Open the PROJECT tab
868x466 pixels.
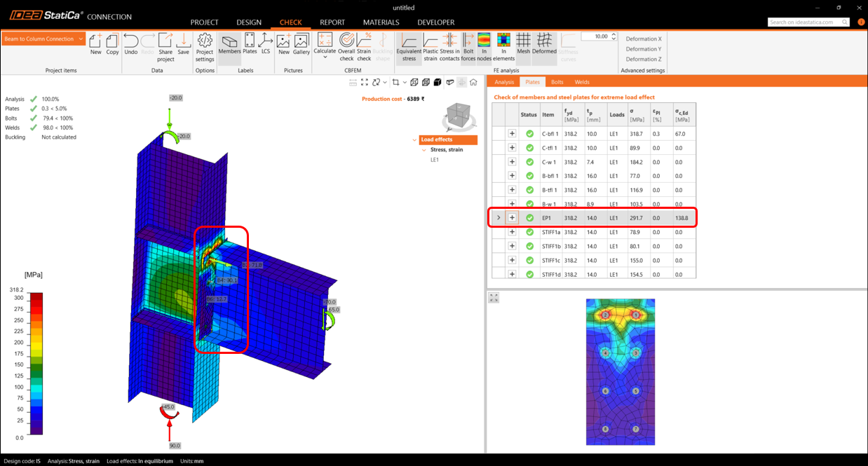[x=204, y=22]
